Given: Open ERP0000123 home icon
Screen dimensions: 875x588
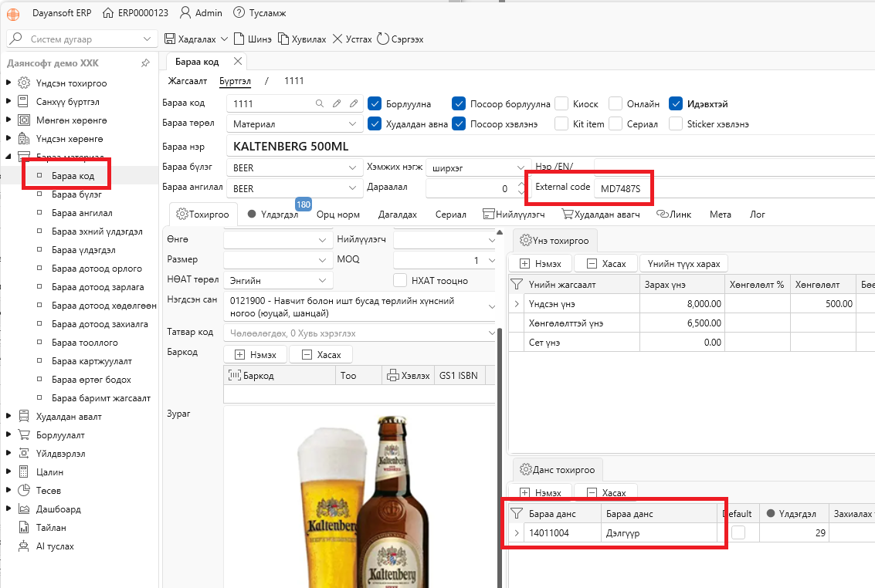Looking at the screenshot, I should click(108, 13).
